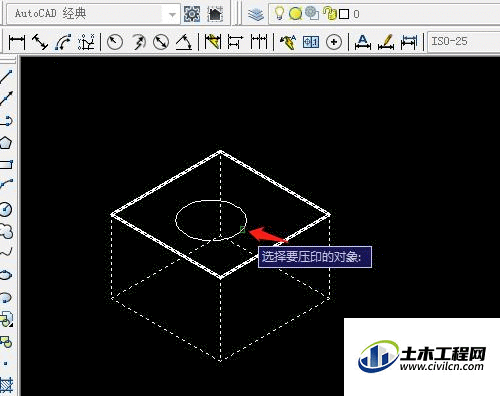
Task: Select the Jogged dimension tool
Action: 138,42
